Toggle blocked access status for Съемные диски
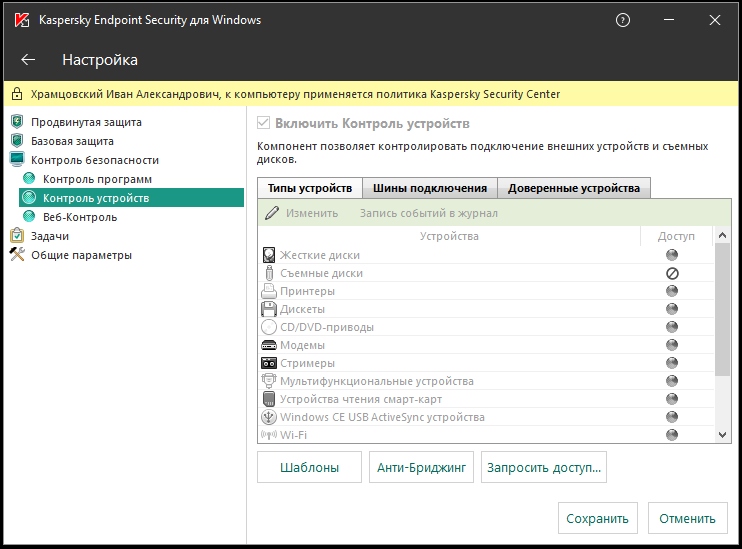The height and width of the screenshot is (549, 742). pos(672,273)
